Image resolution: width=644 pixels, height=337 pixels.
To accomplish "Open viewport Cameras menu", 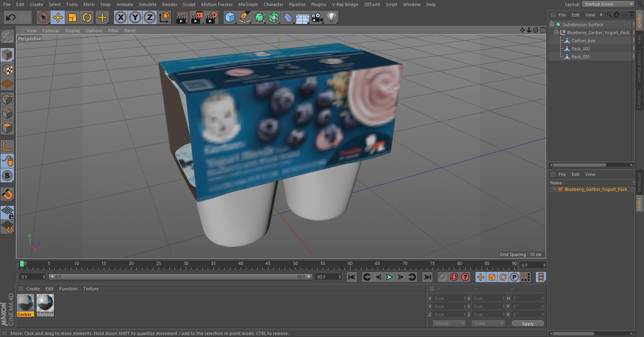I will 51,31.
